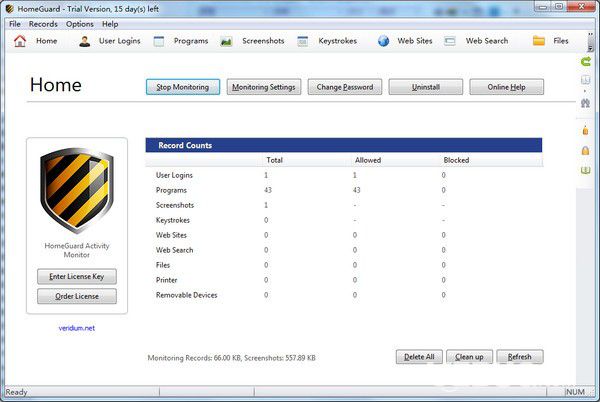This screenshot has width=600, height=402.
Task: Click the HomeGuard Activity Monitor caption
Action: 77,250
